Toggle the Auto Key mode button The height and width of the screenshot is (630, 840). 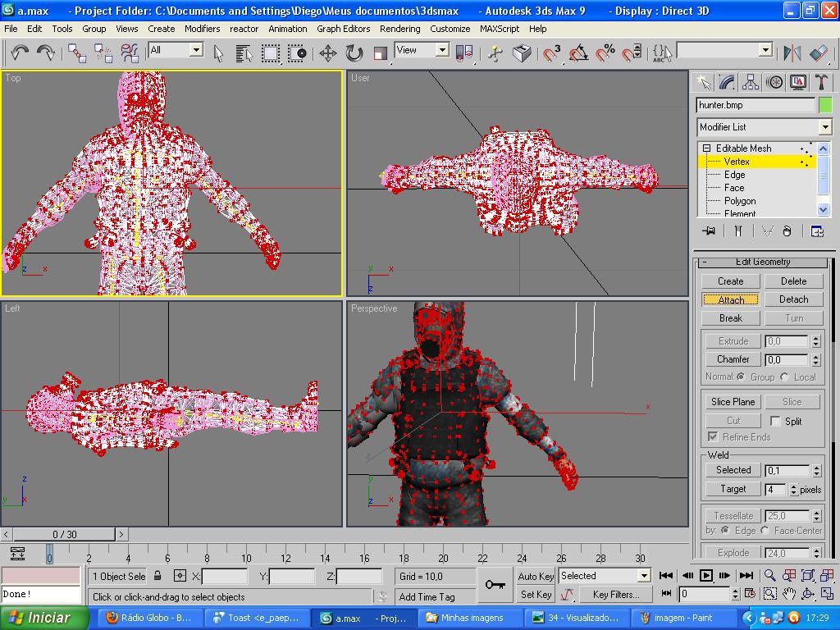tap(536, 576)
